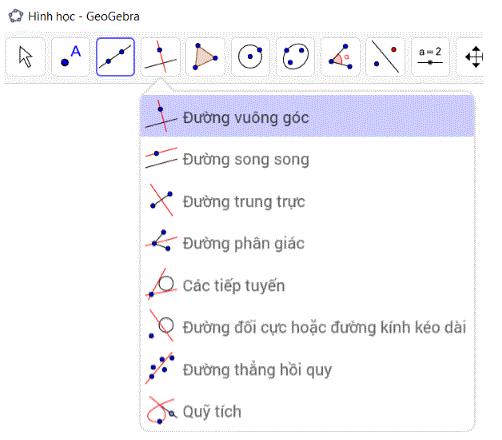This screenshot has width=502, height=440.
Task: Click the GeoGebra logo in title bar
Action: (x=16, y=16)
